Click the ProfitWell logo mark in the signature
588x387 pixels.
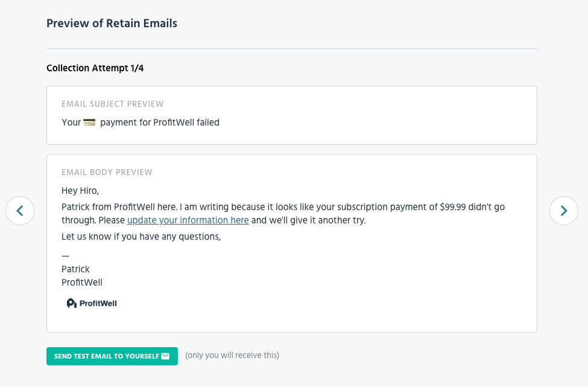pyautogui.click(x=72, y=303)
